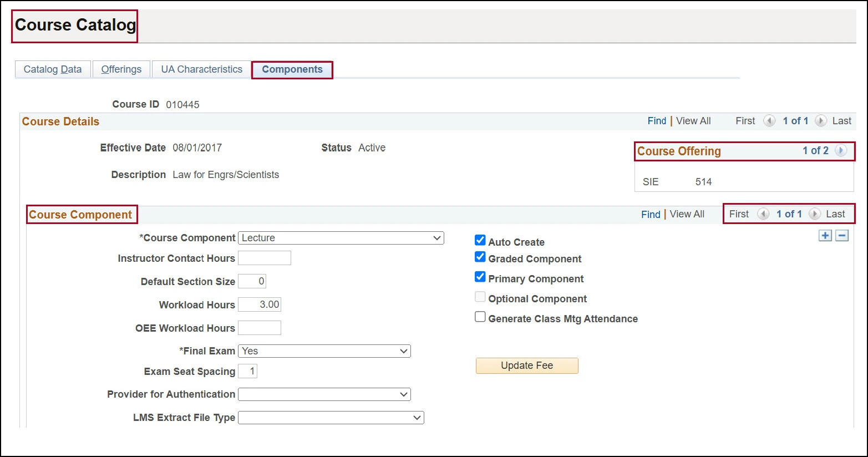Viewport: 868px width, 457px height.
Task: Expand LMS Extract File Type dropdown
Action: (x=331, y=418)
